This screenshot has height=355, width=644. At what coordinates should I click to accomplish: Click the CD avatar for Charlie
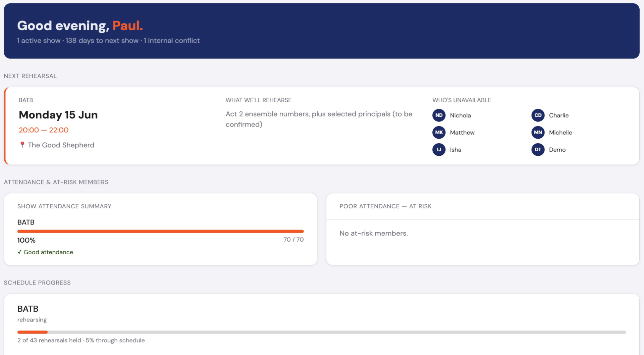point(538,115)
